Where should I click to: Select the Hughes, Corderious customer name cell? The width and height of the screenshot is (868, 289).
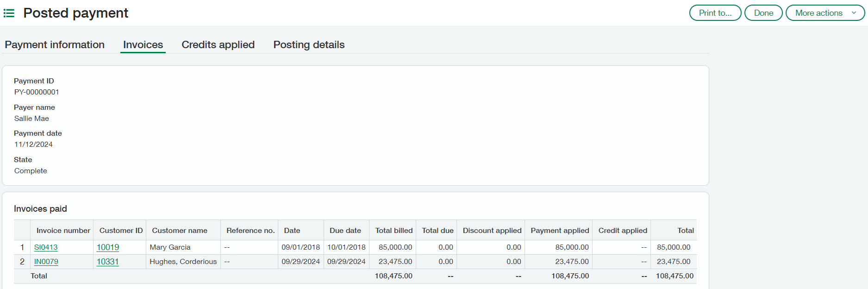tap(183, 262)
